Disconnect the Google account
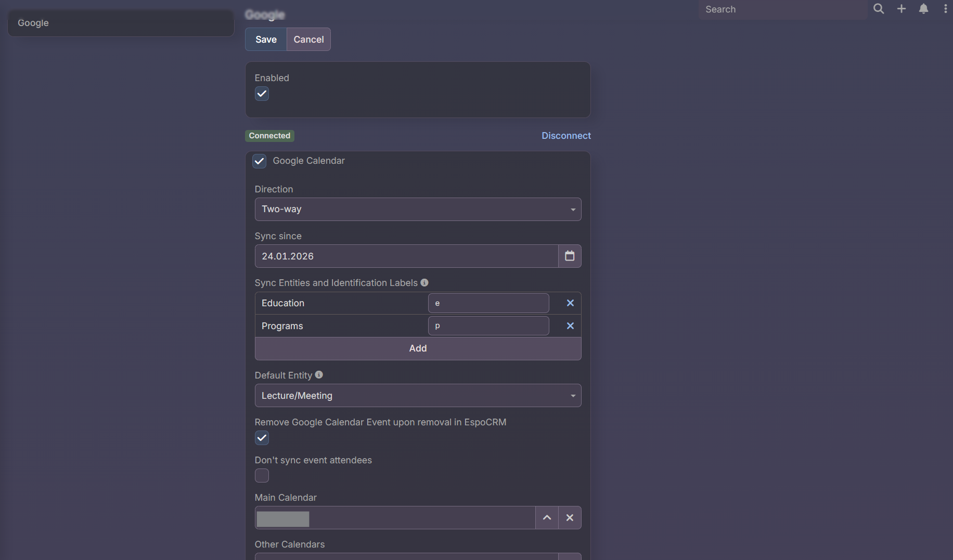 click(566, 136)
